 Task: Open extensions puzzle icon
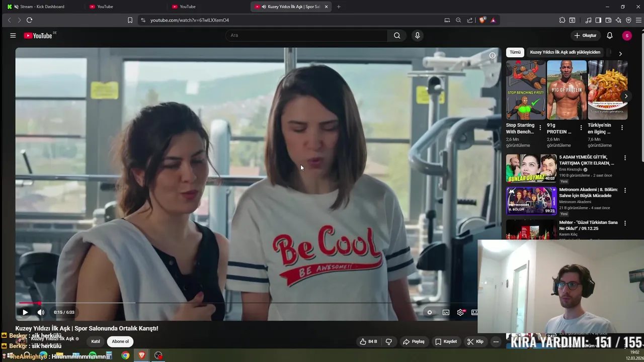(x=562, y=20)
